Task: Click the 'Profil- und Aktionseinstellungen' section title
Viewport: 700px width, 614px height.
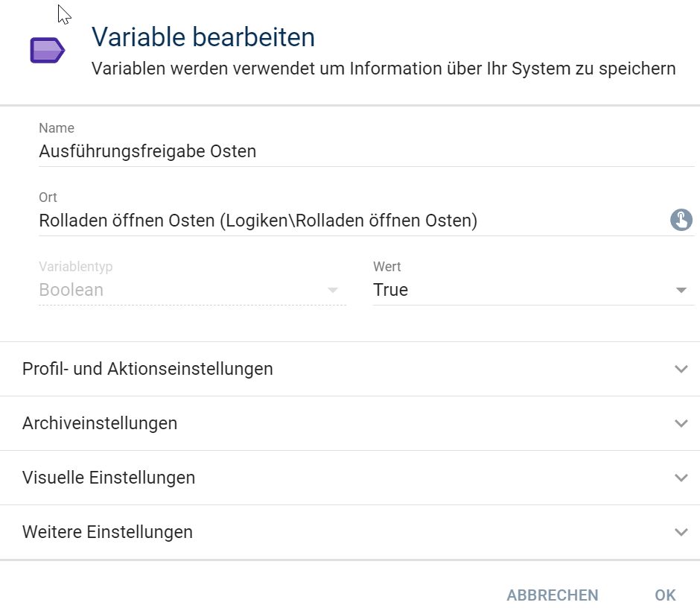Action: (147, 370)
